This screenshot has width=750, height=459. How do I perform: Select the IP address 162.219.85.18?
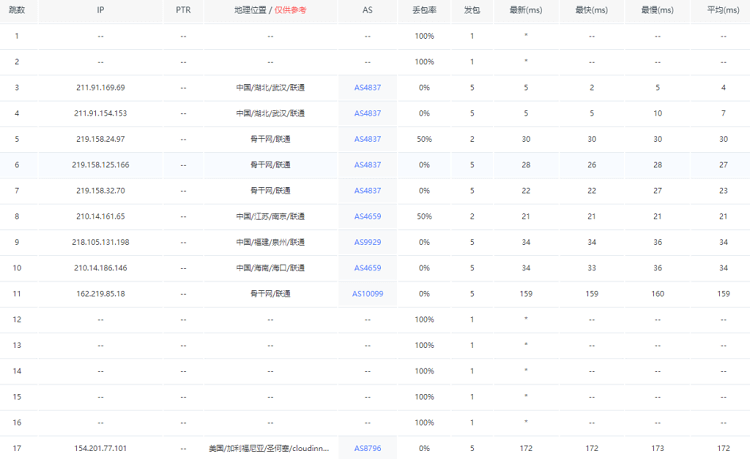point(100,293)
